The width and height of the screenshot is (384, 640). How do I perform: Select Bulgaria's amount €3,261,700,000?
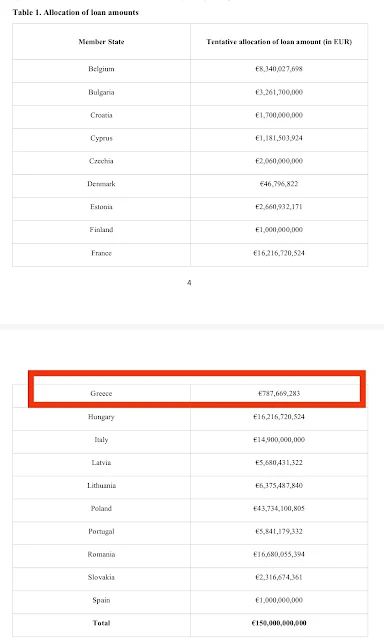click(279, 92)
